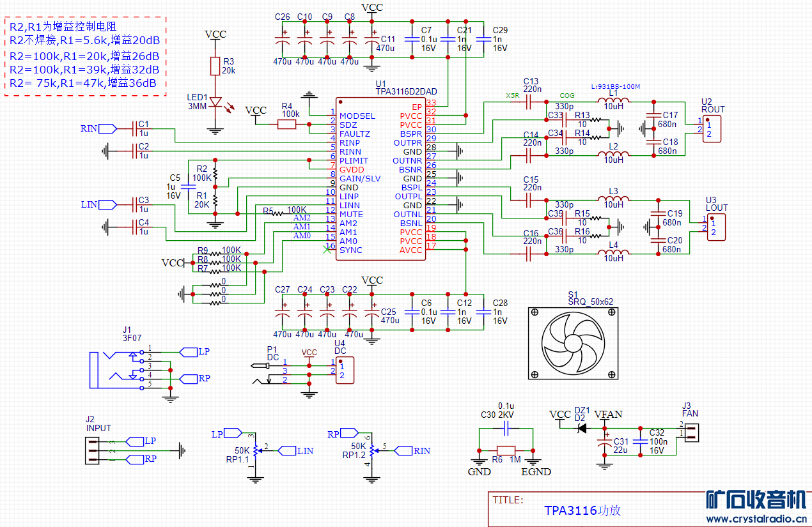Select the R3 20k resistor symbol
Image resolution: width=812 pixels, height=527 pixels.
pos(215,66)
